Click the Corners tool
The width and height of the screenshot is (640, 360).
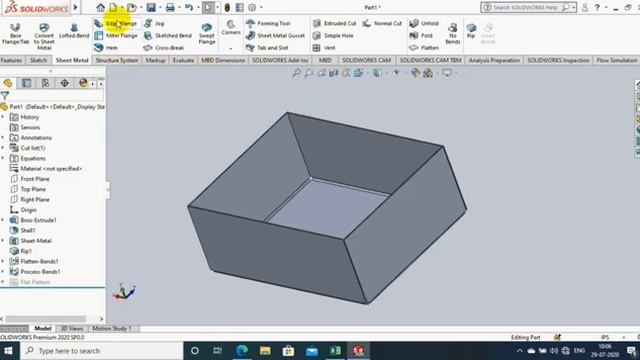[231, 28]
